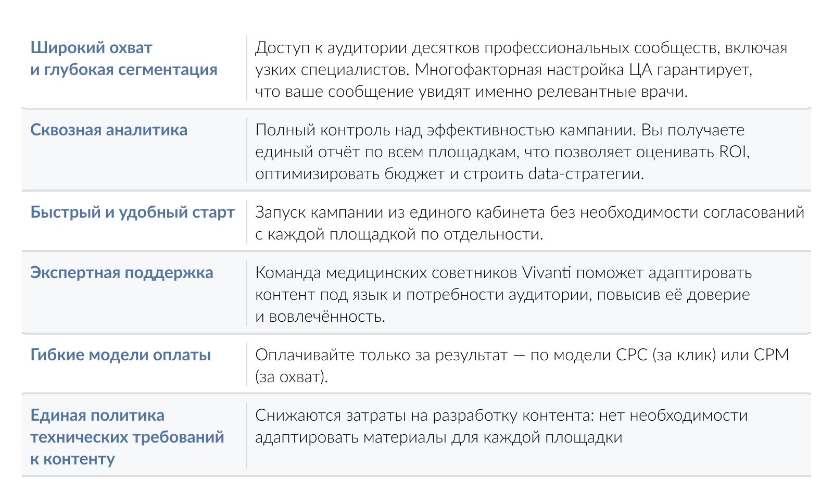The image size is (833, 504).
Task: Click the description starting "Доступ к аудитории"
Action: [521, 69]
